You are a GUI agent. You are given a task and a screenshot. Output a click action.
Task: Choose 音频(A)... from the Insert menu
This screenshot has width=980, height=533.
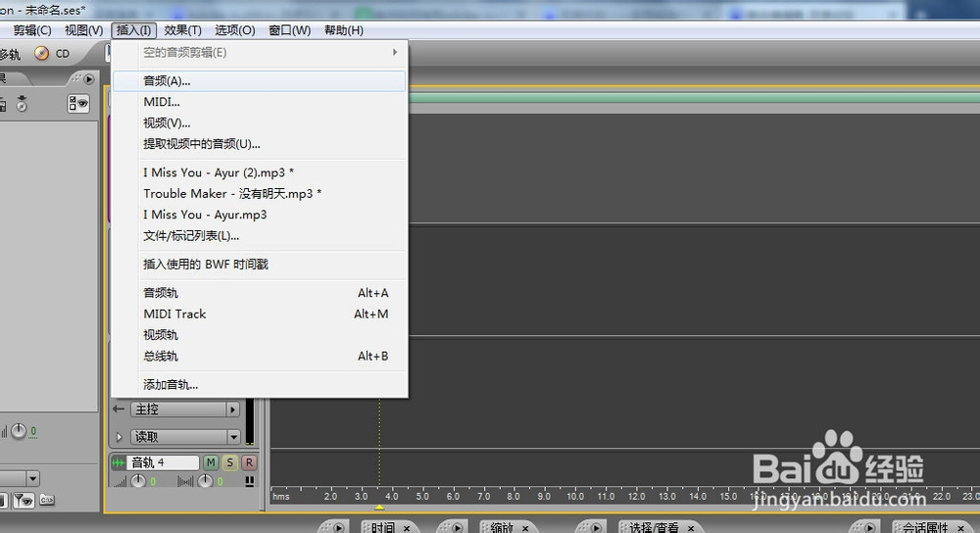[x=259, y=80]
